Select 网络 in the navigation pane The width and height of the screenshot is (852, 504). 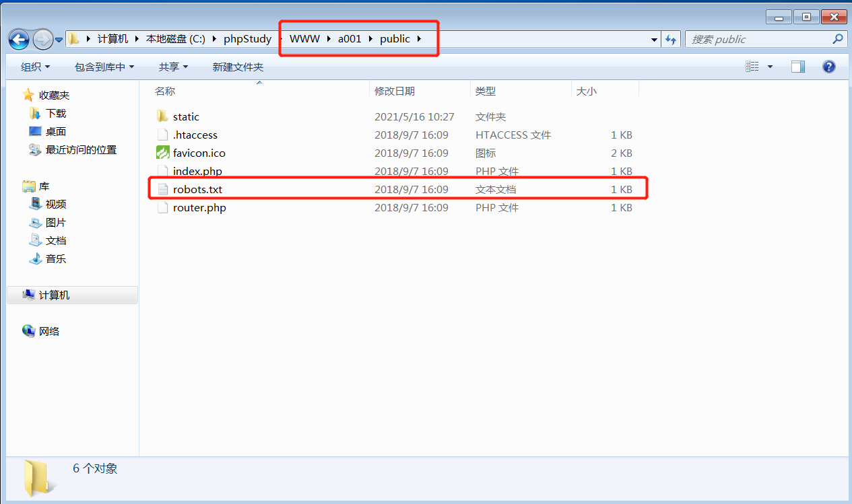(49, 332)
